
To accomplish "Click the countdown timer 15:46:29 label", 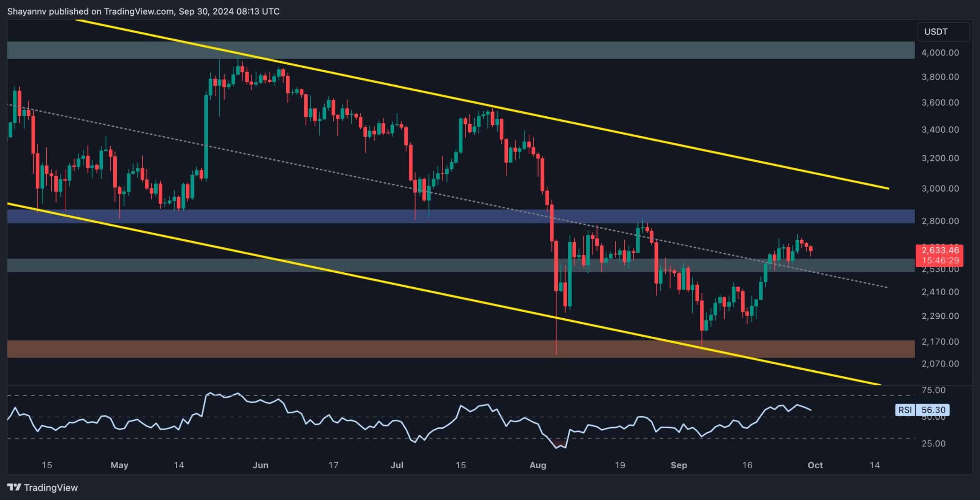I will coord(940,261).
